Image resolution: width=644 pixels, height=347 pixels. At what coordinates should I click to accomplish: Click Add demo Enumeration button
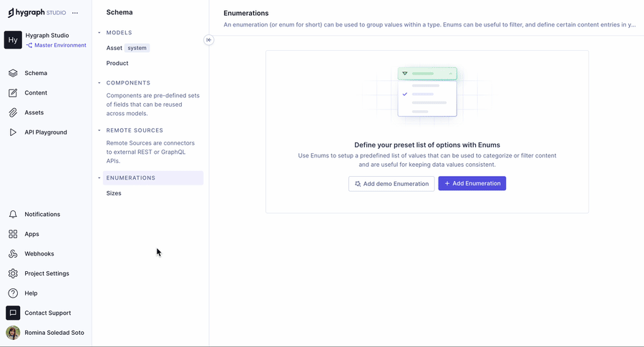tap(391, 184)
